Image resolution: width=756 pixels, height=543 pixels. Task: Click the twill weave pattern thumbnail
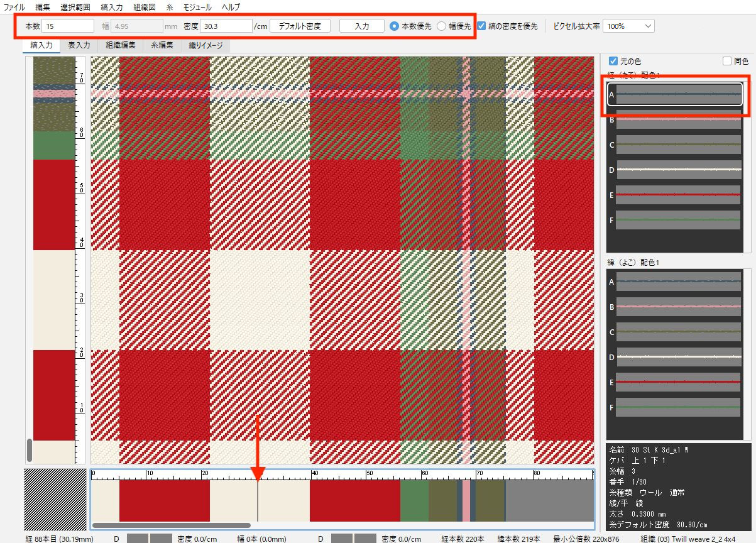tap(55, 495)
